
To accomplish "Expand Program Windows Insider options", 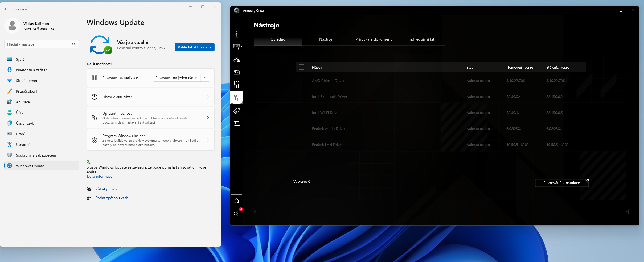I will pos(151,140).
